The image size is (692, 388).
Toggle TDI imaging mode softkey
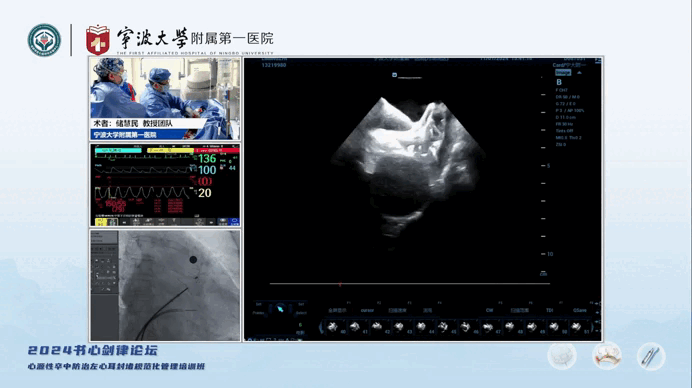549,310
